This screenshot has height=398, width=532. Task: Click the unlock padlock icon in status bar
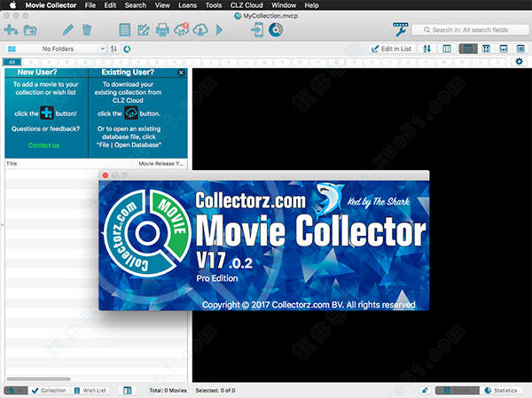tap(425, 390)
